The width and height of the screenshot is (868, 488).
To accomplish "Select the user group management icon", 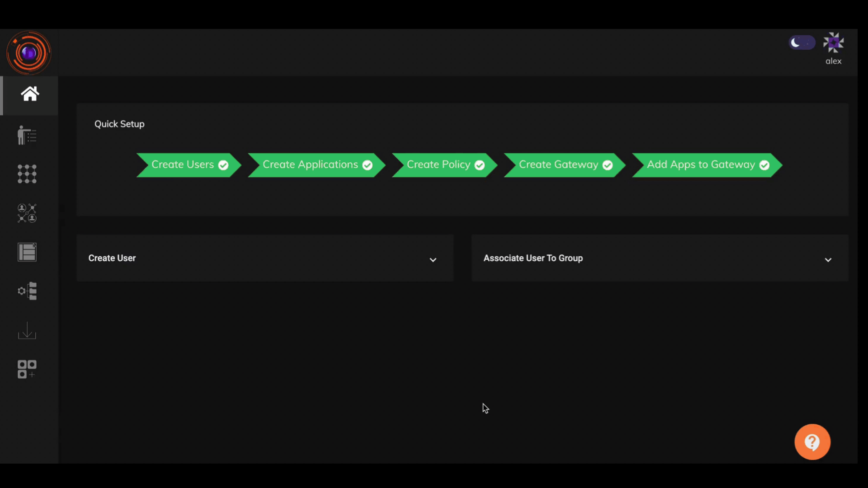I will pyautogui.click(x=28, y=213).
